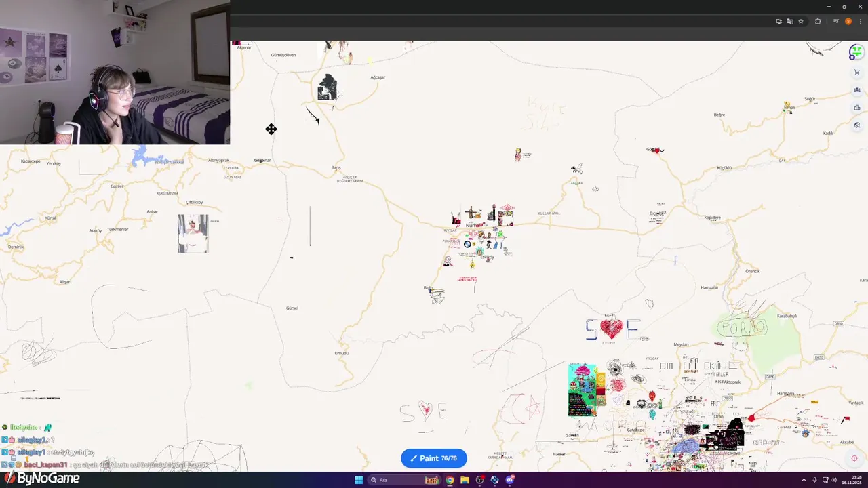Image resolution: width=868 pixels, height=488 pixels.
Task: Open the alliance people icon
Action: [x=857, y=90]
